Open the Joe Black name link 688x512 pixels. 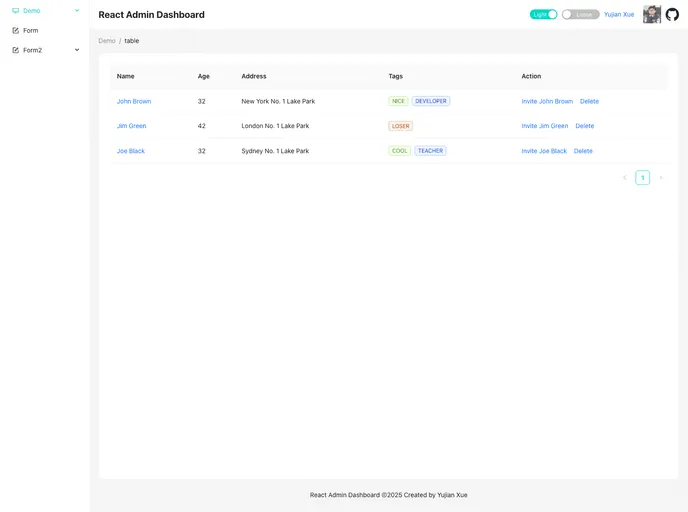coord(130,151)
